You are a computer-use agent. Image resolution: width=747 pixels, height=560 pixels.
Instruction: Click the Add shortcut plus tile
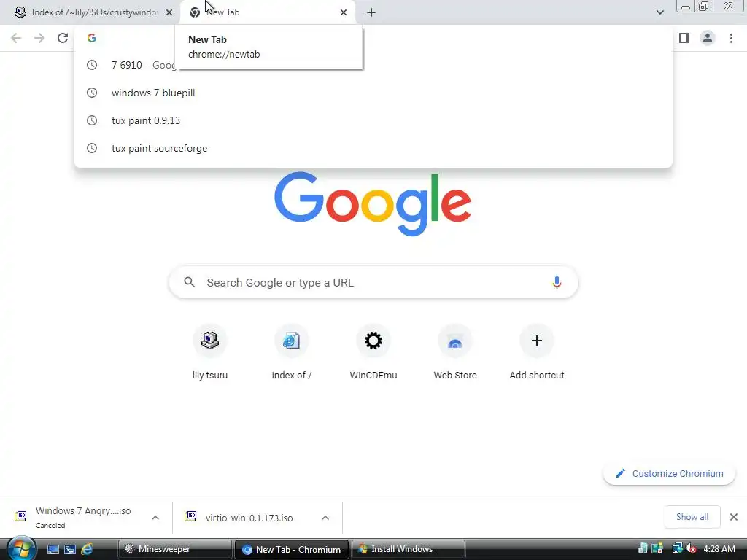pos(537,353)
